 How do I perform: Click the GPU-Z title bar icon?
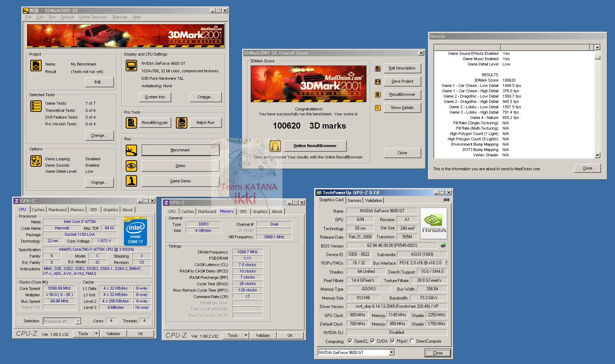pos(319,193)
